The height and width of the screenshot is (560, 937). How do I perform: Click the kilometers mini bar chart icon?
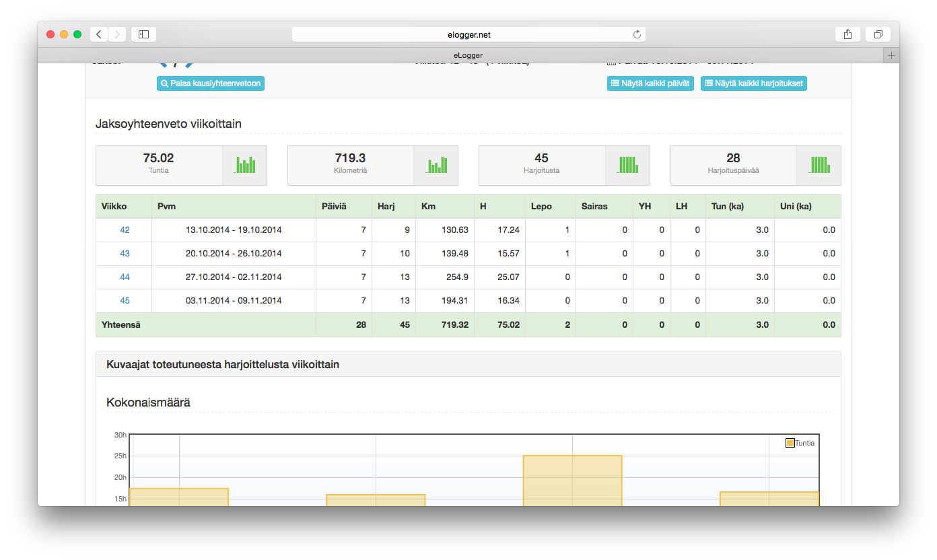(436, 165)
